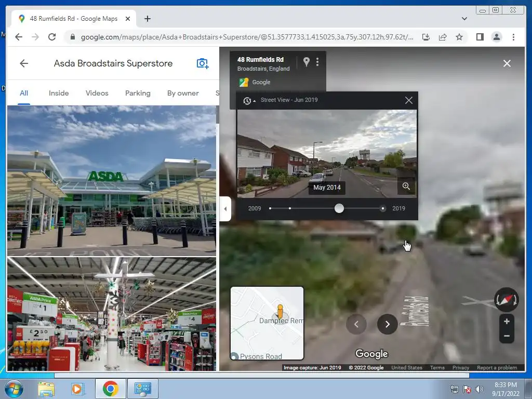
Task: Click Report a problem link
Action: tap(497, 367)
